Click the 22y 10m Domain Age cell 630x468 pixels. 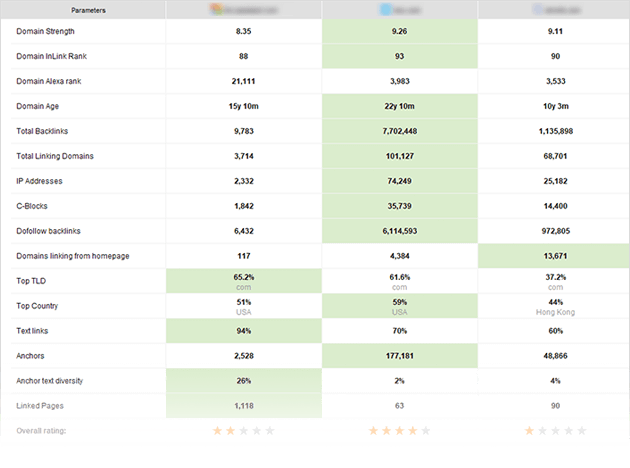coord(399,107)
